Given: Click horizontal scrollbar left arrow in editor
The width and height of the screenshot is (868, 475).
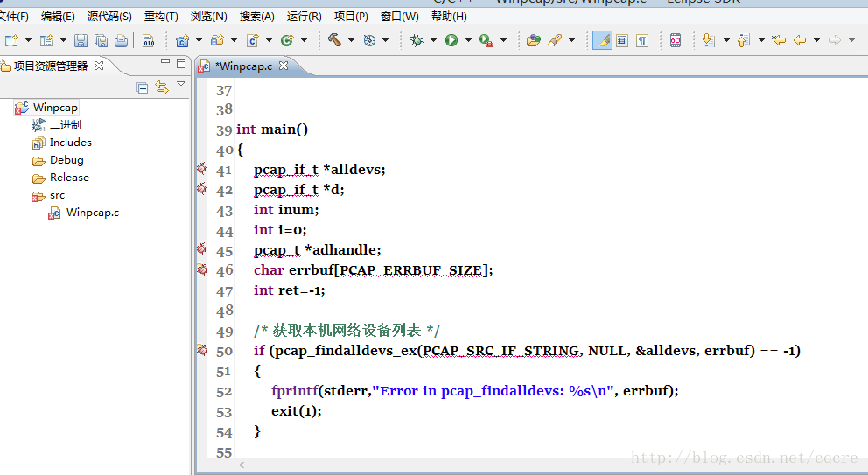Looking at the screenshot, I should point(241,465).
